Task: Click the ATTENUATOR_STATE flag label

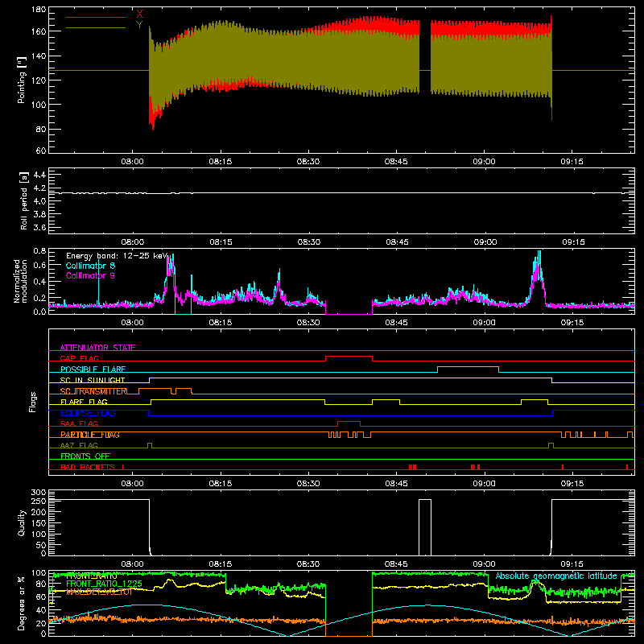Action: (x=97, y=348)
